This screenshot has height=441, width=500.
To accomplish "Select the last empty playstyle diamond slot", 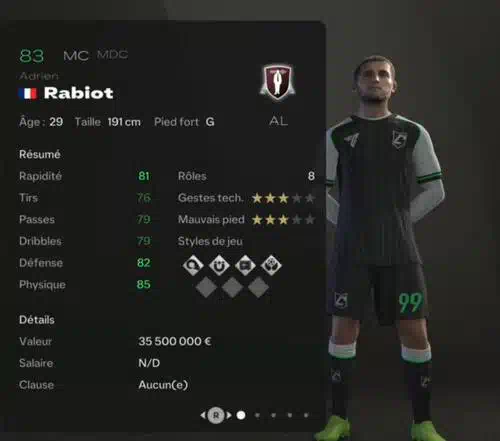I will (258, 287).
